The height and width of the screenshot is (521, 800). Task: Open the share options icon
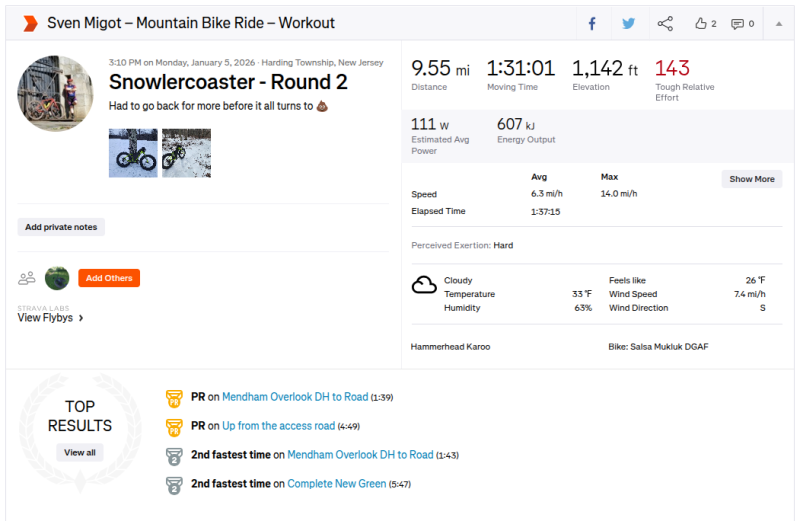click(665, 23)
